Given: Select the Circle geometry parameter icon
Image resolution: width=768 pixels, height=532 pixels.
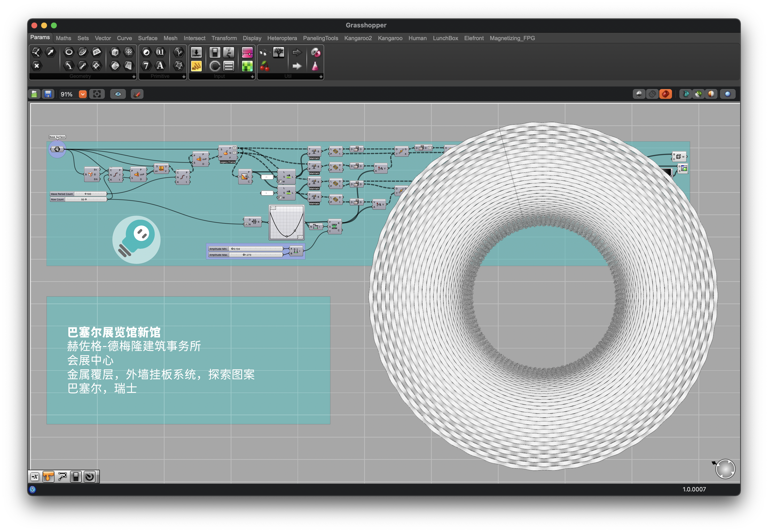Looking at the screenshot, I should point(69,52).
